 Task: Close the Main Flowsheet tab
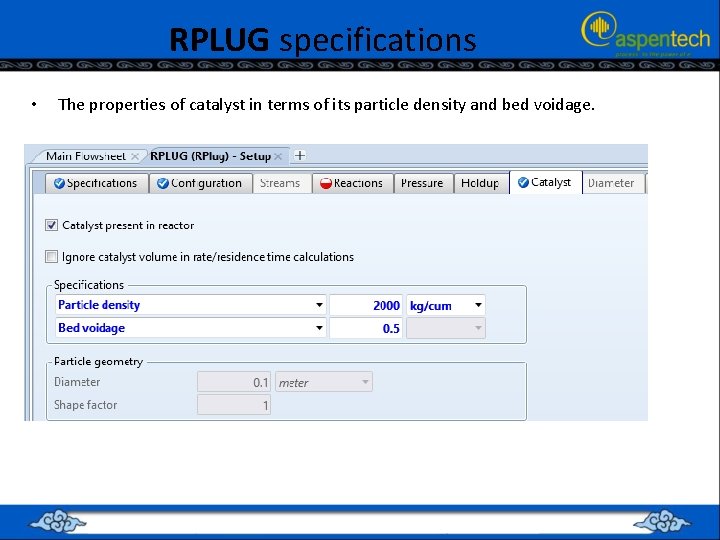(135, 157)
